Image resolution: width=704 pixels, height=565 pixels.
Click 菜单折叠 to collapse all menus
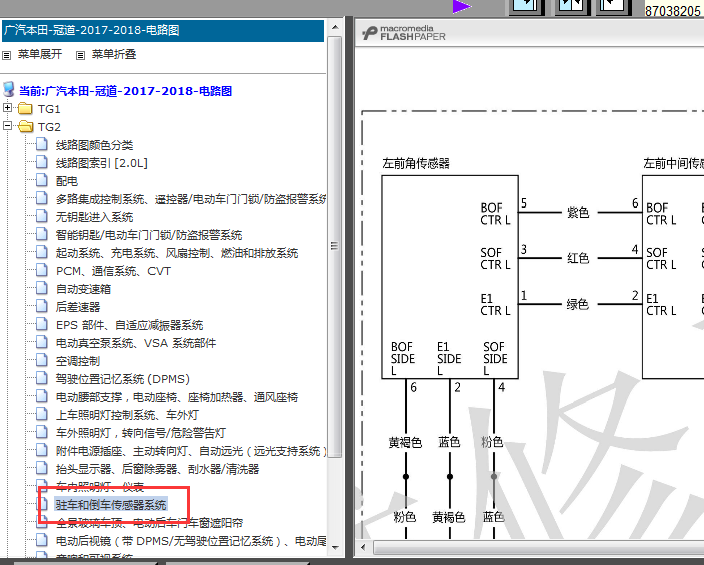tap(114, 54)
